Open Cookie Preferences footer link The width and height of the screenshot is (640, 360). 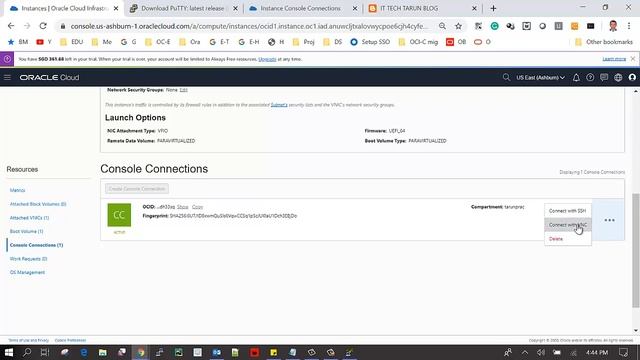pyautogui.click(x=70, y=340)
